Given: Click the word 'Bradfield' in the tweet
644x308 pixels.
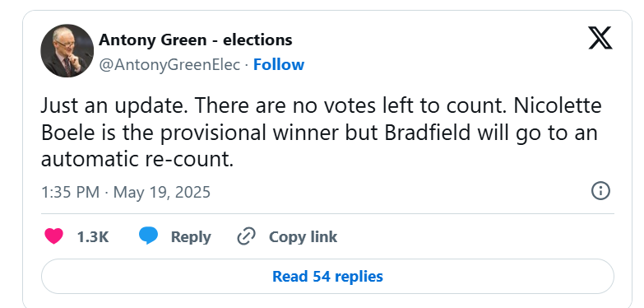Looking at the screenshot, I should point(427,133).
